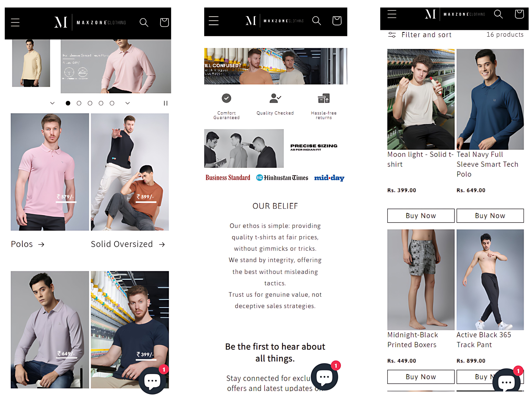
Task: Open hamburger menu in middle screen header
Action: (x=214, y=21)
